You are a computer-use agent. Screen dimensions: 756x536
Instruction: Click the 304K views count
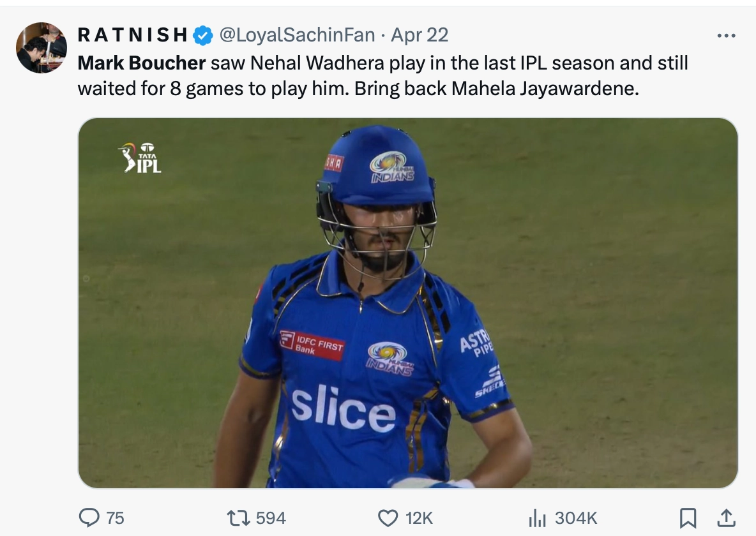pyautogui.click(x=576, y=517)
